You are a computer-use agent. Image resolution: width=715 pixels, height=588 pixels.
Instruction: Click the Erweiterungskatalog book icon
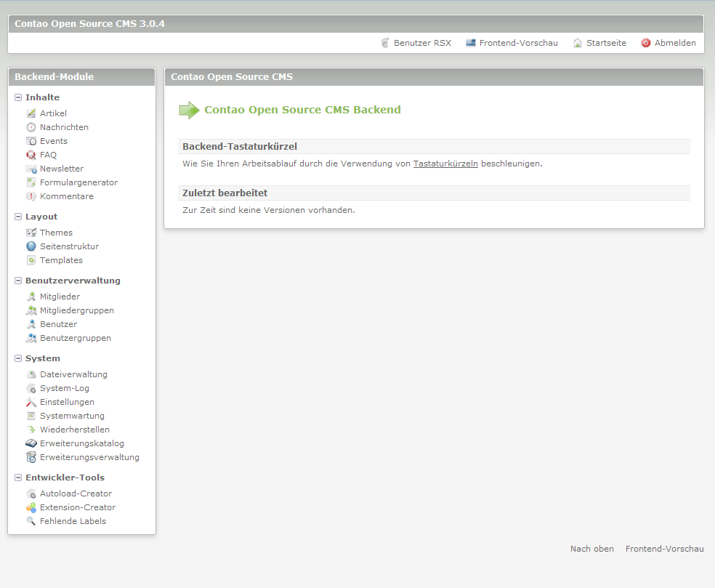[x=31, y=443]
